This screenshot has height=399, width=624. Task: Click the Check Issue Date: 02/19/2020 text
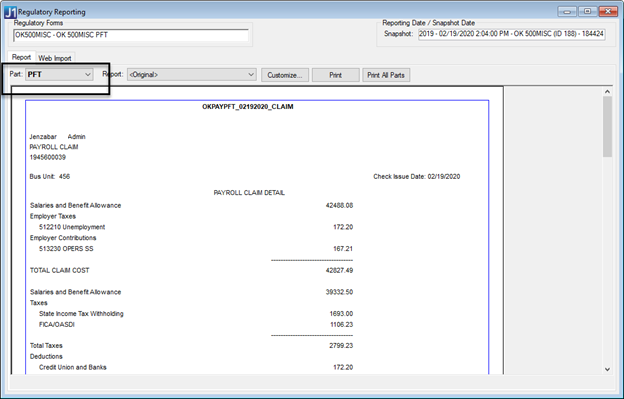(417, 176)
